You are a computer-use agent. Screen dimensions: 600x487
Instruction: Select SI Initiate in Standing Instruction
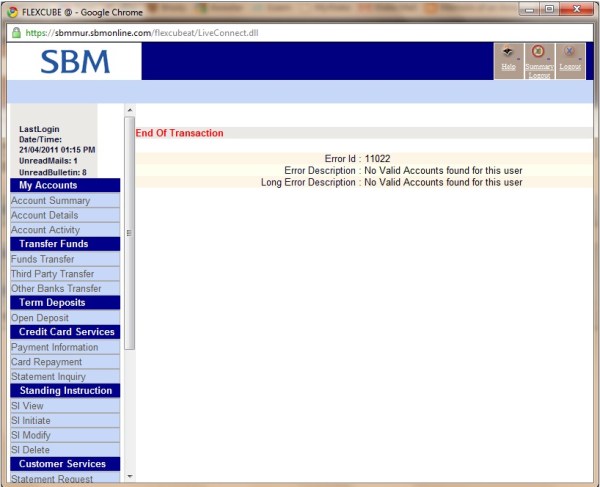(30, 421)
